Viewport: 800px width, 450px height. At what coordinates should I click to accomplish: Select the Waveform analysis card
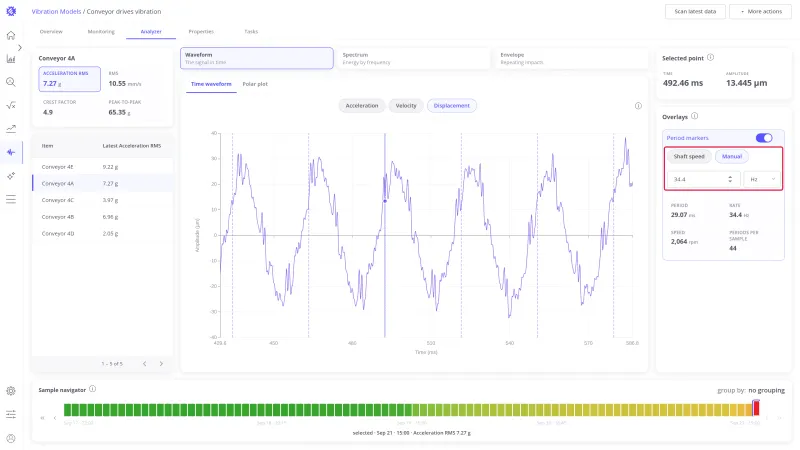point(257,58)
